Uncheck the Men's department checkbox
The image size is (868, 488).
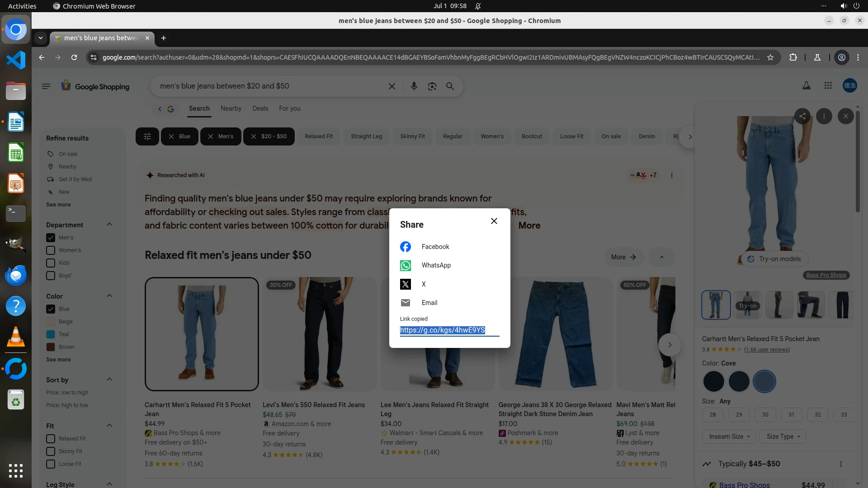click(51, 238)
